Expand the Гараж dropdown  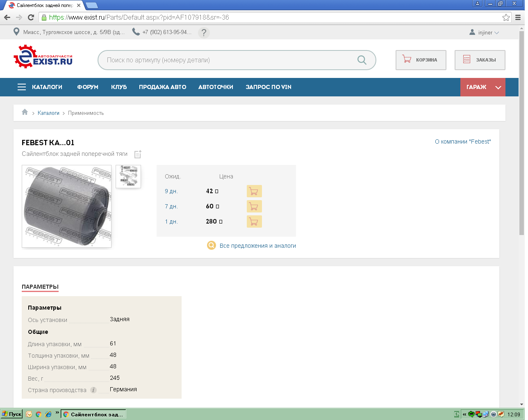tap(498, 87)
